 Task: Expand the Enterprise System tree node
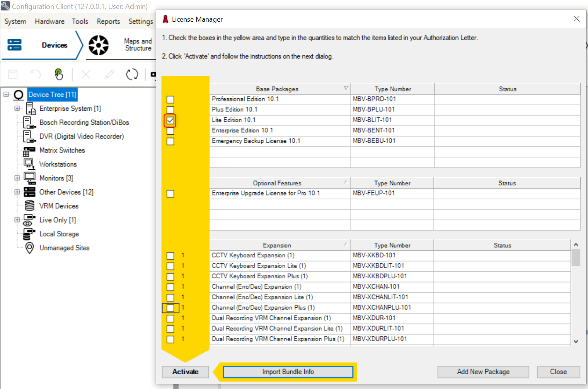pos(17,108)
